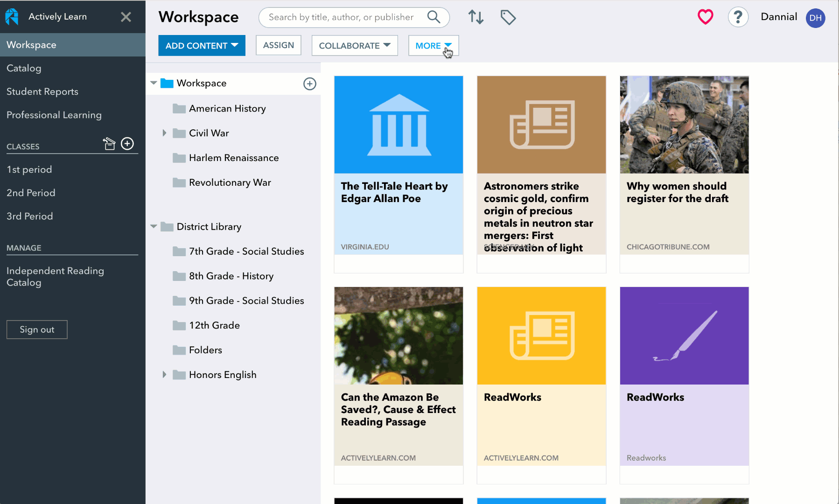Click the blue Workspace folder icon
This screenshot has width=839, height=504.
[x=167, y=84]
